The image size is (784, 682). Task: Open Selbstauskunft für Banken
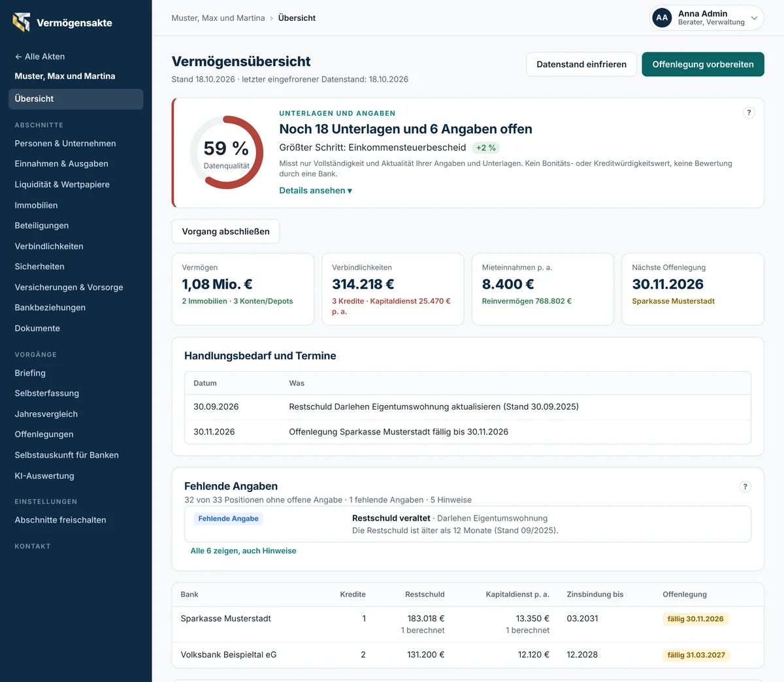pos(67,455)
